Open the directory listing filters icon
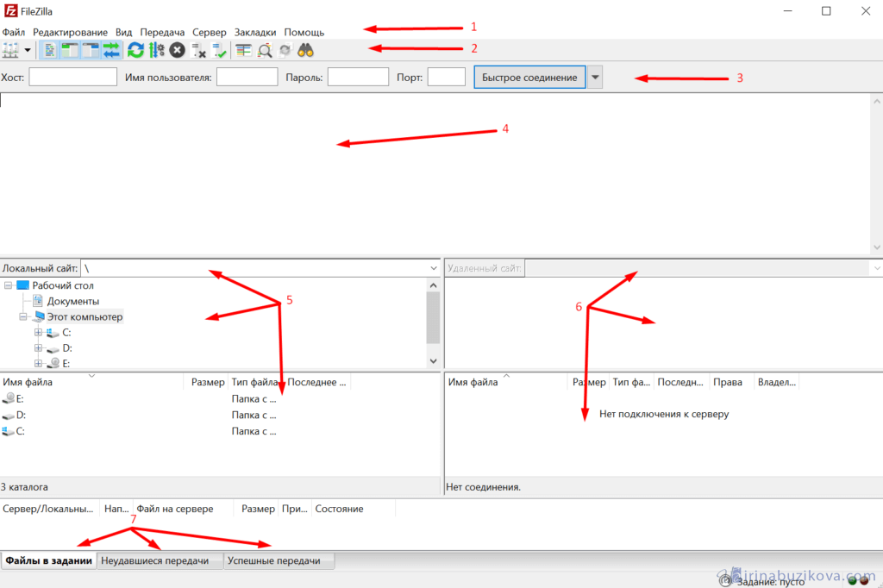 (244, 50)
